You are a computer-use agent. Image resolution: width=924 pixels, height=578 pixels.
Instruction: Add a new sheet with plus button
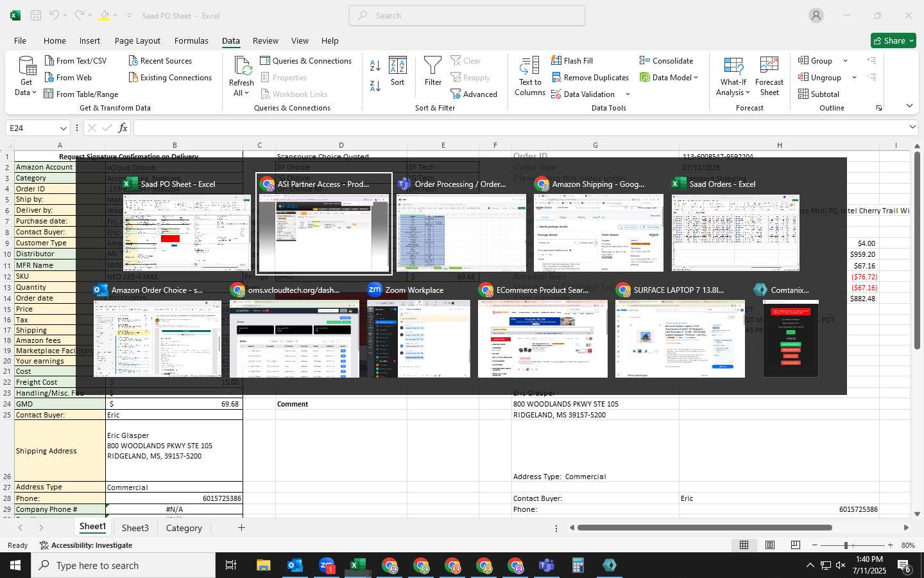point(241,528)
